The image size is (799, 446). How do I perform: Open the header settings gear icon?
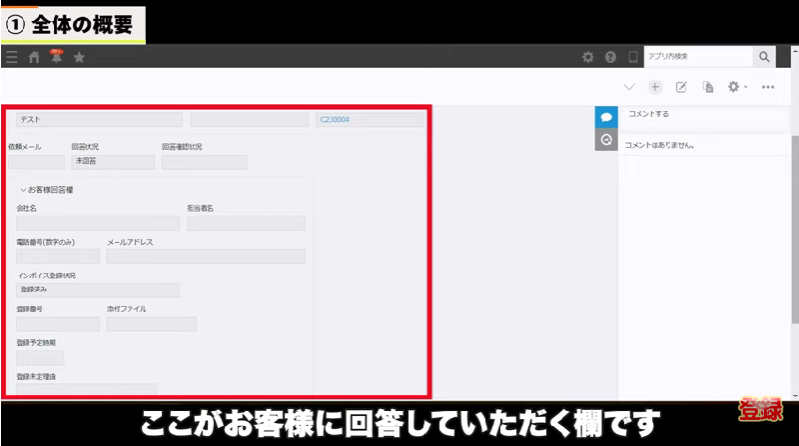click(x=588, y=57)
